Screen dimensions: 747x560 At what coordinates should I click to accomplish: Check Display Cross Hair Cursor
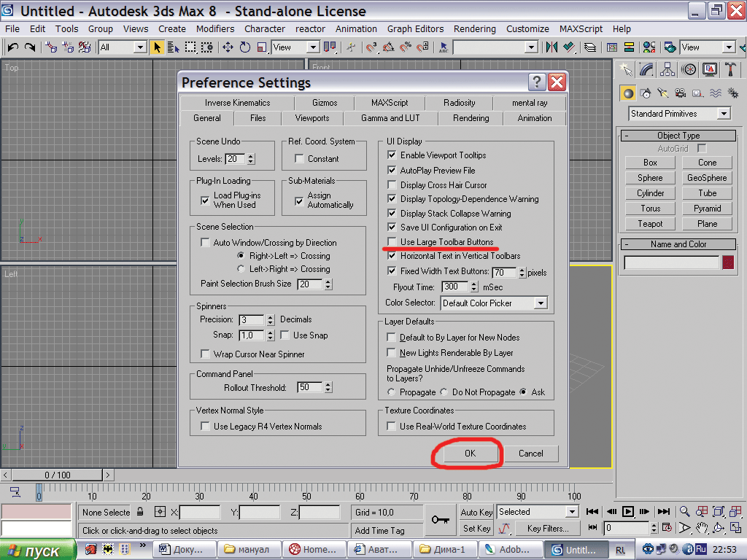392,184
